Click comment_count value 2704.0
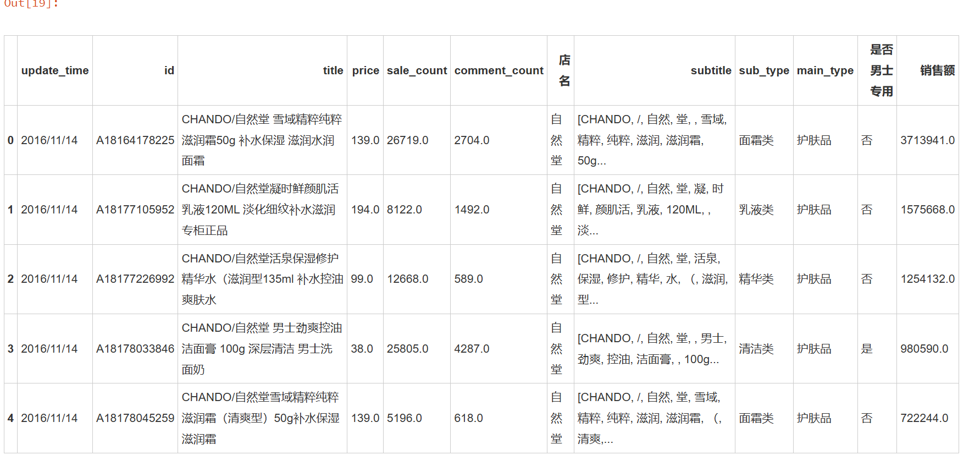The height and width of the screenshot is (466, 980). (x=472, y=140)
